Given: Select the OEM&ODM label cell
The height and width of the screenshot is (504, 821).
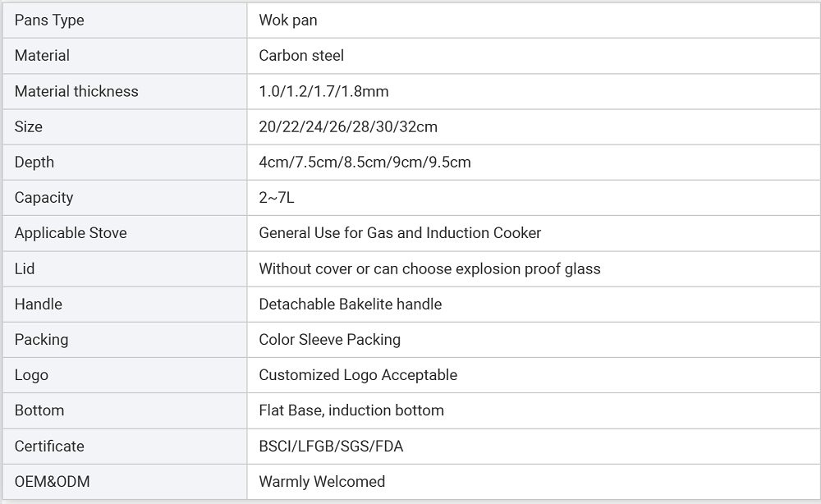Looking at the screenshot, I should 125,482.
